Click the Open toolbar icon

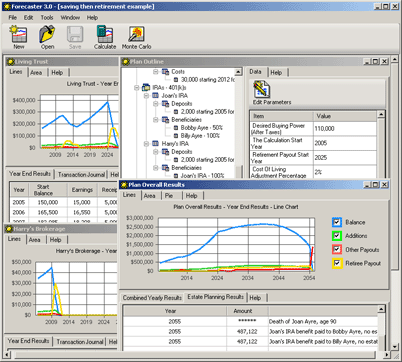pos(47,34)
